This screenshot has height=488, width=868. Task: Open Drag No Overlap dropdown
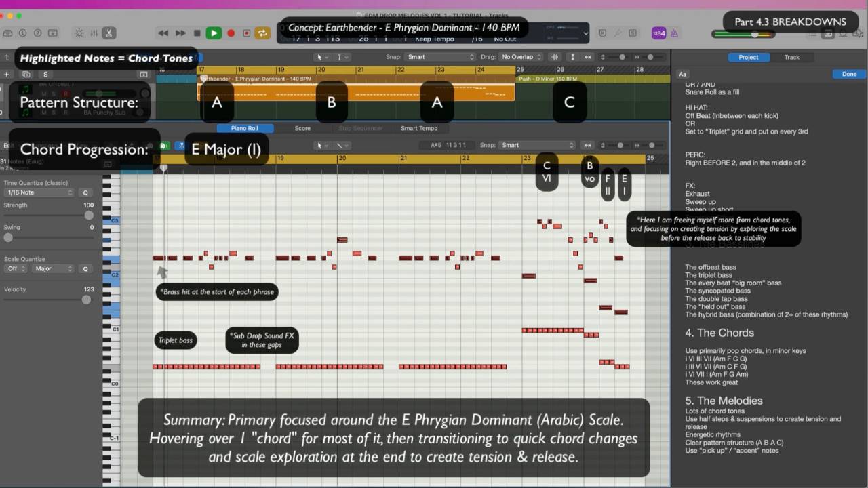522,57
